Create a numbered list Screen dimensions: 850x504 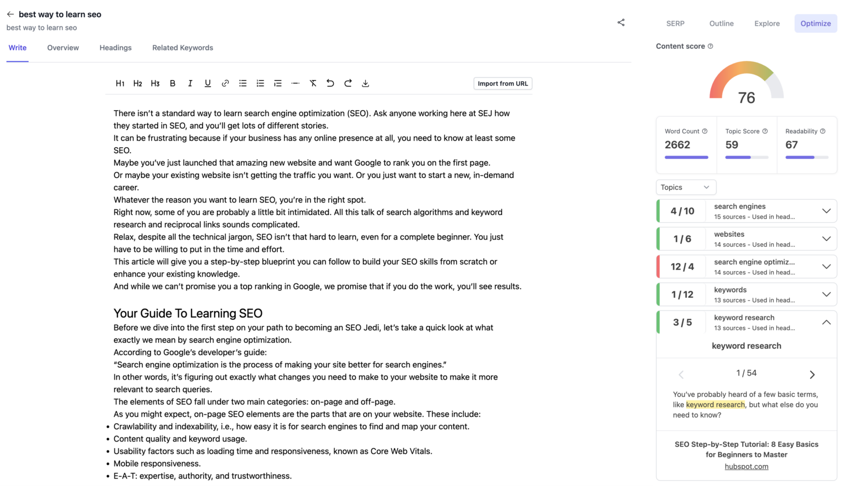[260, 83]
